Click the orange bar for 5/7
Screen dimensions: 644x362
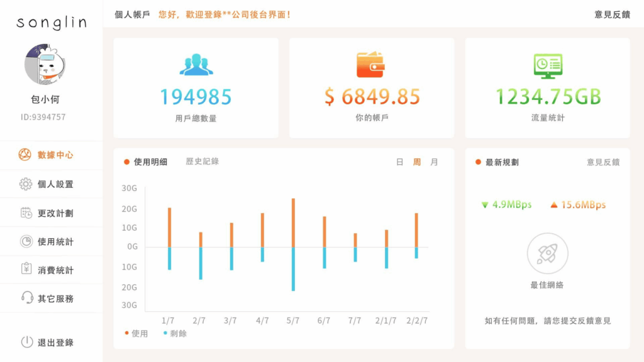pos(293,223)
